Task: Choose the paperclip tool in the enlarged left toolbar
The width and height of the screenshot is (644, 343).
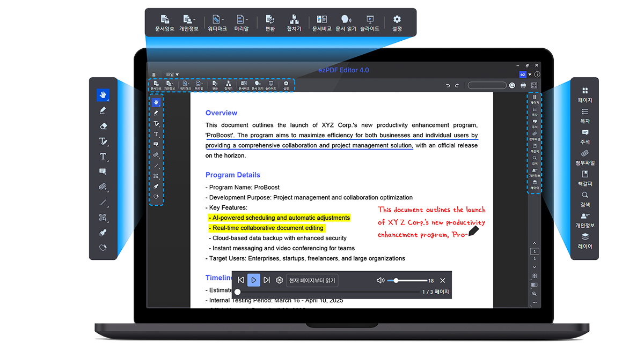Action: [x=103, y=187]
